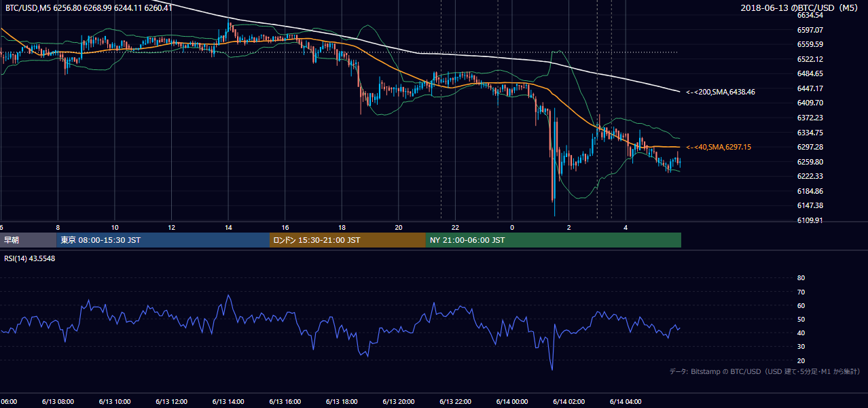Click the RSI axis level 50
This screenshot has width=868, height=408.
[x=801, y=319]
